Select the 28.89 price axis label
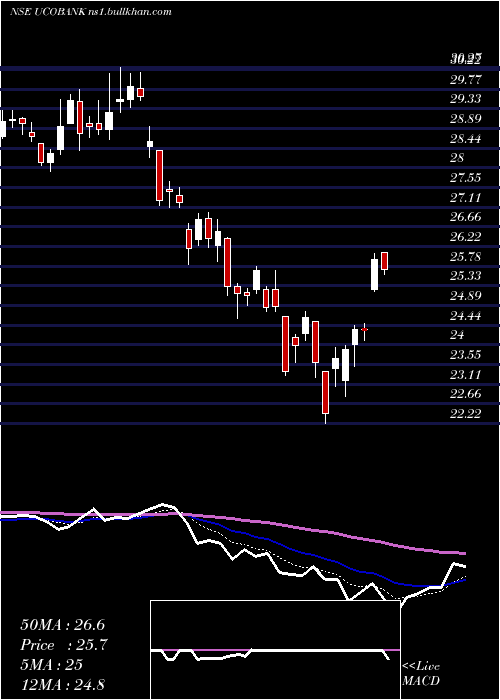 tap(466, 119)
